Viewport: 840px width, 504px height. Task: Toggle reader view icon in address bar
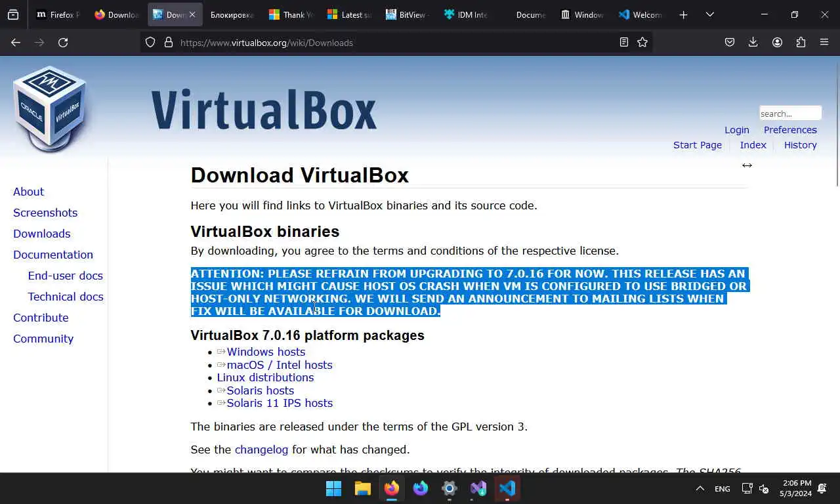[x=624, y=42]
